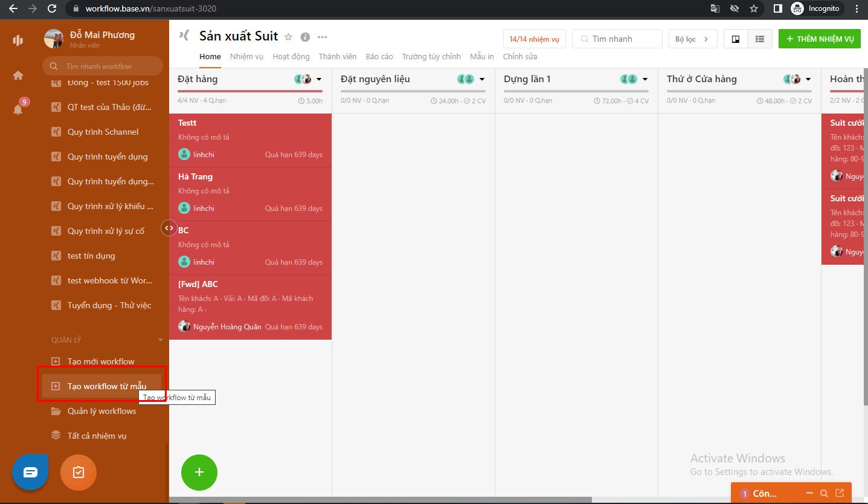Image resolution: width=868 pixels, height=504 pixels.
Task: Open the Dựng lần 1 column dropdown arrow
Action: [645, 79]
